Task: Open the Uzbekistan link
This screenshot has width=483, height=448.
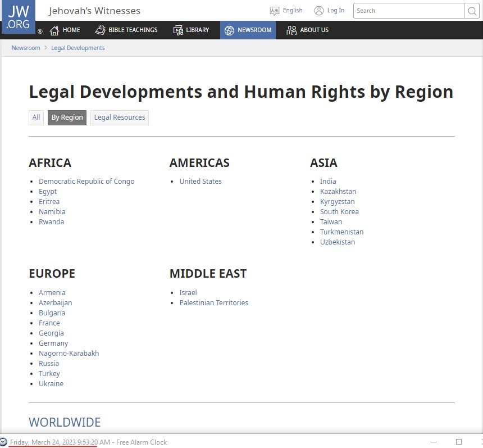Action: pyautogui.click(x=338, y=242)
